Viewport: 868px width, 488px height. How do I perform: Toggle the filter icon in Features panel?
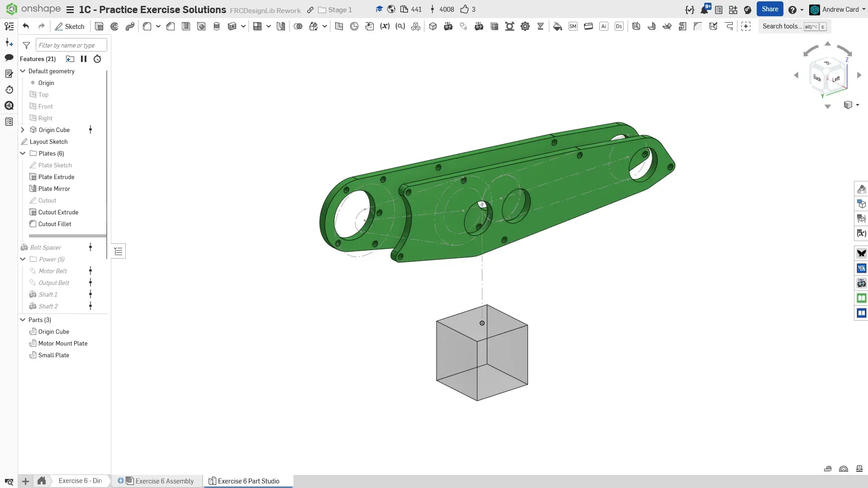click(x=27, y=45)
